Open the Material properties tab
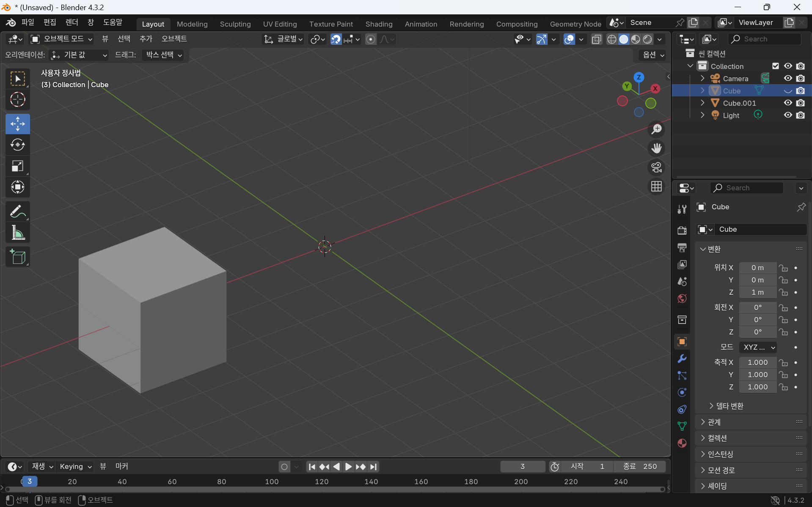 [x=682, y=443]
